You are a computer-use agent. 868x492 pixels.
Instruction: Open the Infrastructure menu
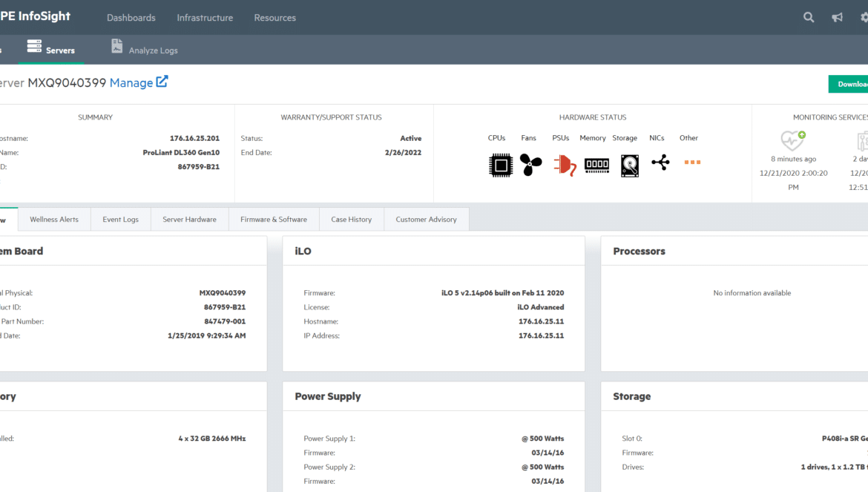pos(205,18)
